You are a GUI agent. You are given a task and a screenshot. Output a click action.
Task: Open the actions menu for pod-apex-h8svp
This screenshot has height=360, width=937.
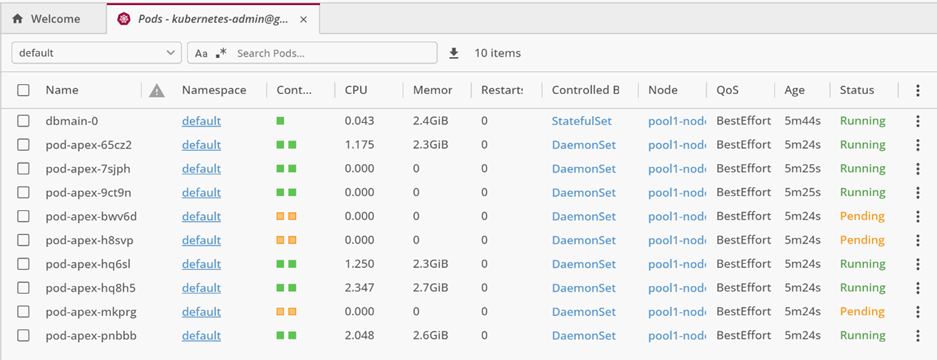918,240
